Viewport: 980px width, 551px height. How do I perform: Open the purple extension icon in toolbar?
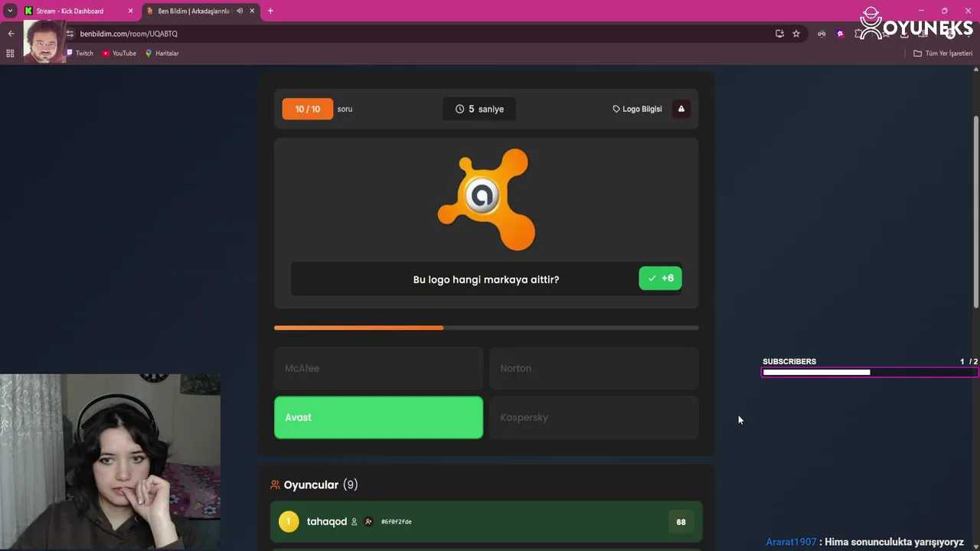pos(840,34)
